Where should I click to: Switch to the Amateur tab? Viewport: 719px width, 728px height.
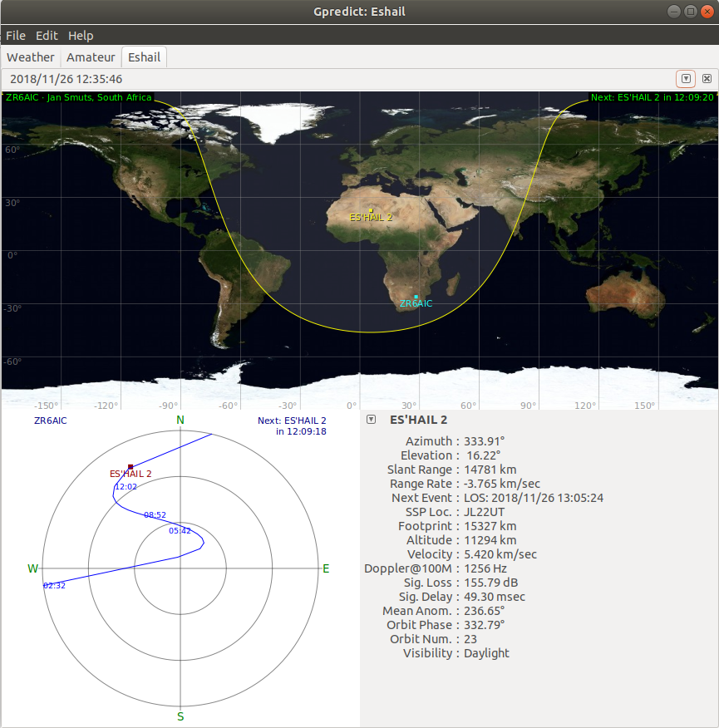(x=91, y=57)
